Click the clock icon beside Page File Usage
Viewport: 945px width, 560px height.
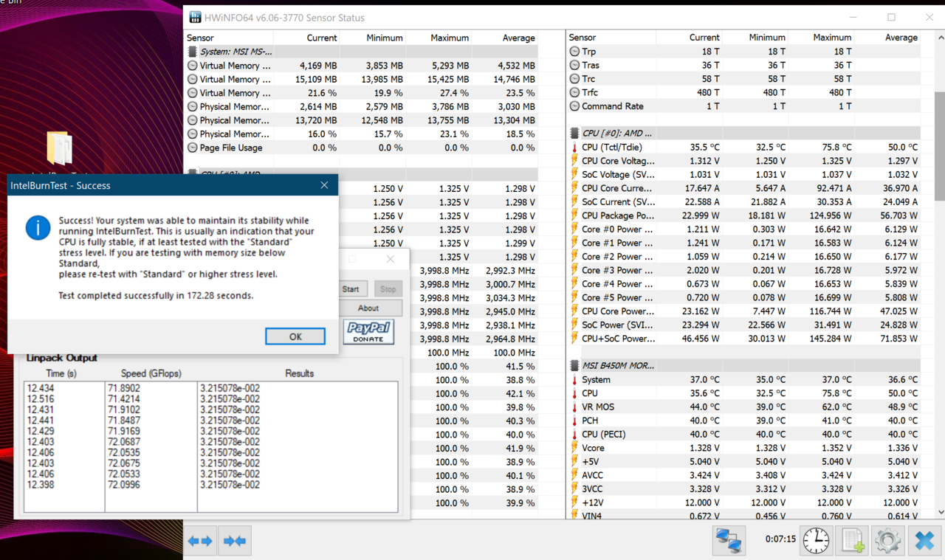coord(192,148)
